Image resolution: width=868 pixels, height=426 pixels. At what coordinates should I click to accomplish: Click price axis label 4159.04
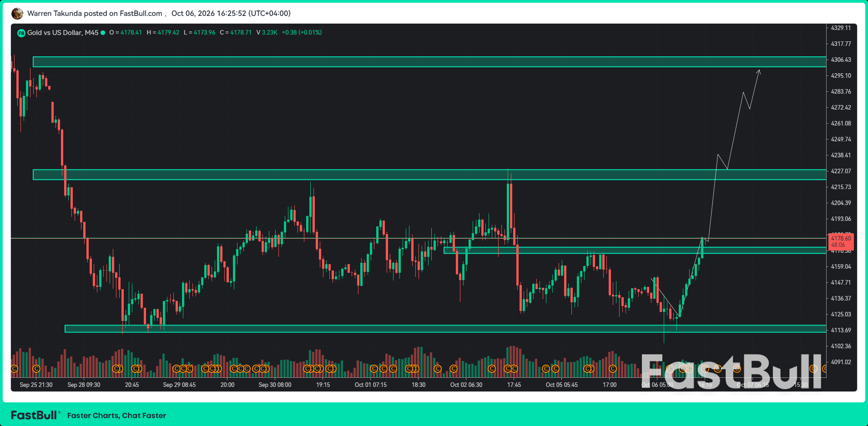tap(841, 267)
